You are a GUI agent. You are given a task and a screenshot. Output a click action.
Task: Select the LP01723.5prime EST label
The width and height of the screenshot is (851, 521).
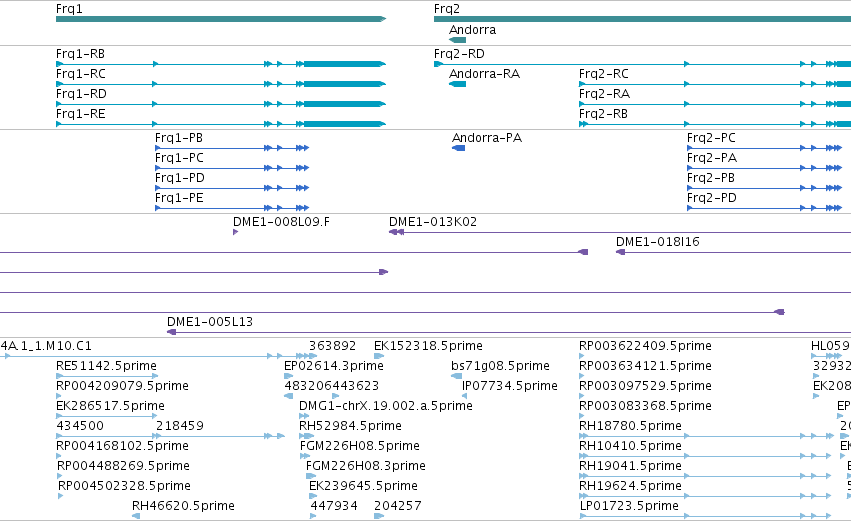coord(630,506)
